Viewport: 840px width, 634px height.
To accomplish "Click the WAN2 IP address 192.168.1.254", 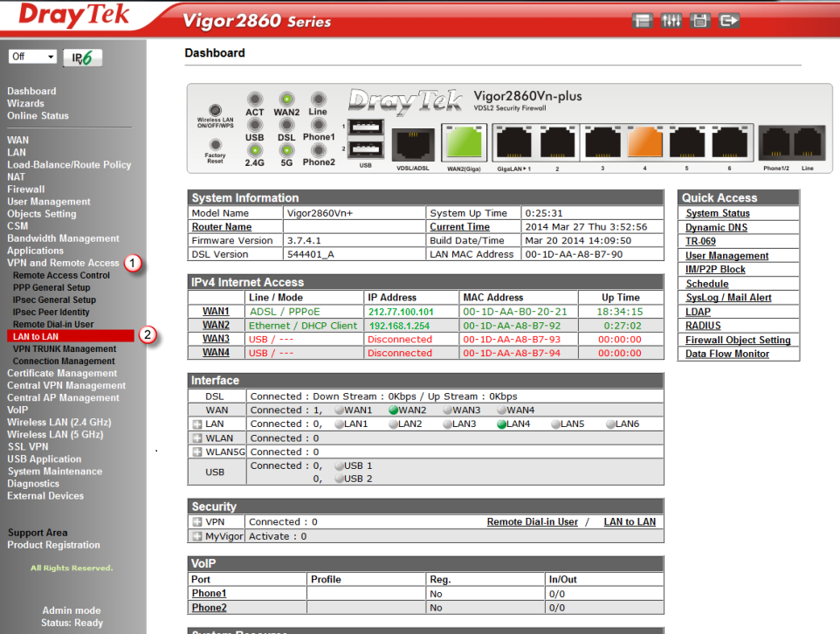I will 399,326.
